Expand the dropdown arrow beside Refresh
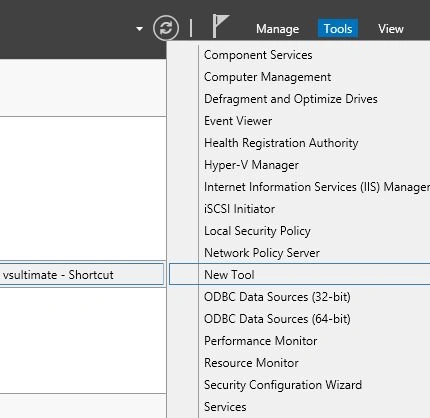This screenshot has width=430, height=418. (x=140, y=29)
